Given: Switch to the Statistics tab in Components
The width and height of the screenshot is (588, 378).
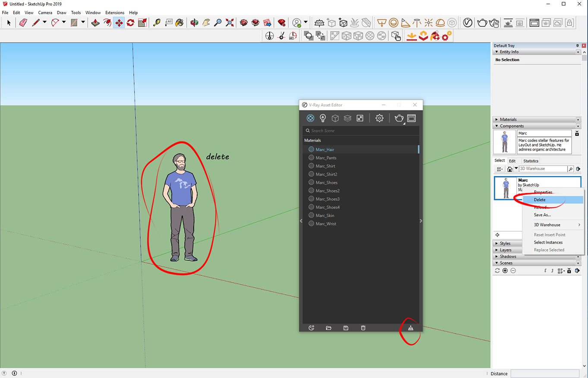Looking at the screenshot, I should [530, 160].
